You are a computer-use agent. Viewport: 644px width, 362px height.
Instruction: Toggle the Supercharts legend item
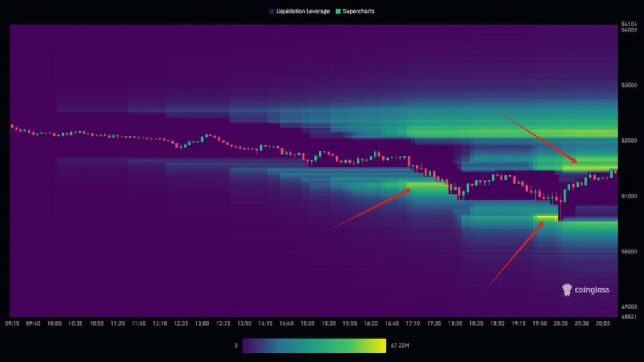pyautogui.click(x=358, y=11)
